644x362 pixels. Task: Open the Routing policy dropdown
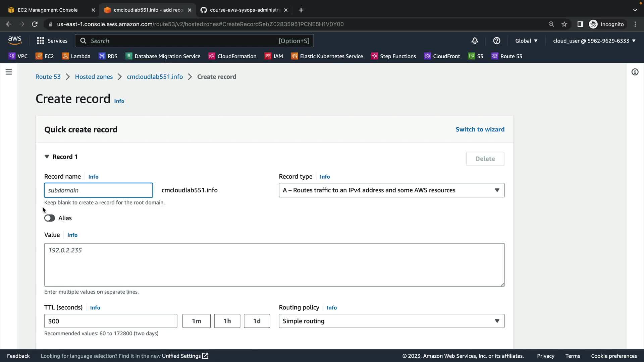(391, 321)
